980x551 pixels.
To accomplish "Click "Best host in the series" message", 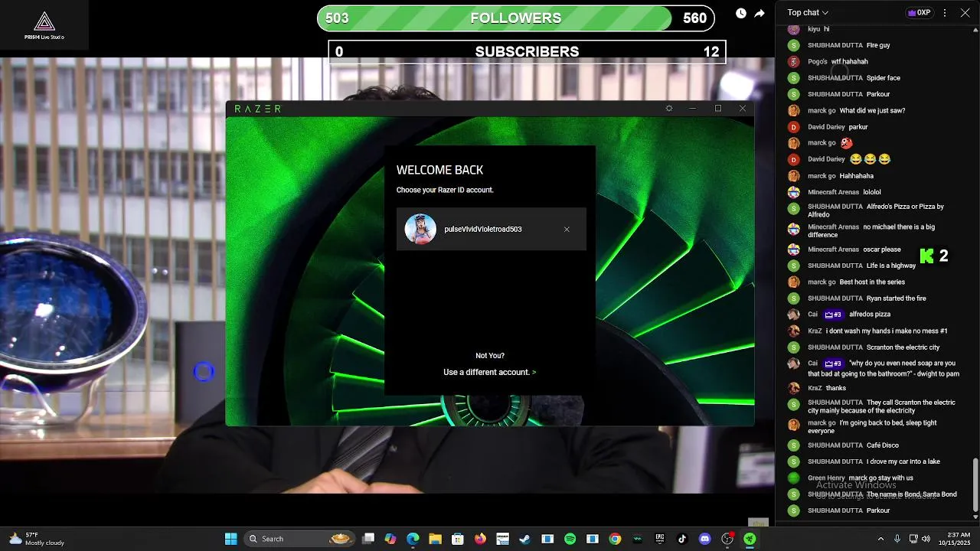I will (x=872, y=282).
